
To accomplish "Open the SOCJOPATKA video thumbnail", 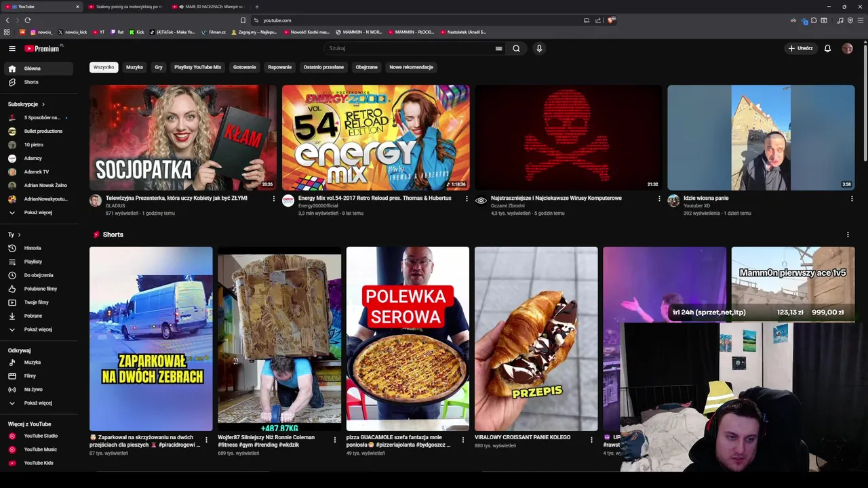I will point(183,138).
